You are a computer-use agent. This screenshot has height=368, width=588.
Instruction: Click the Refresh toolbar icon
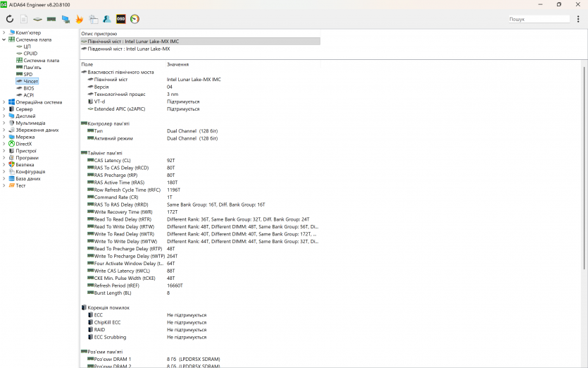pyautogui.click(x=10, y=19)
